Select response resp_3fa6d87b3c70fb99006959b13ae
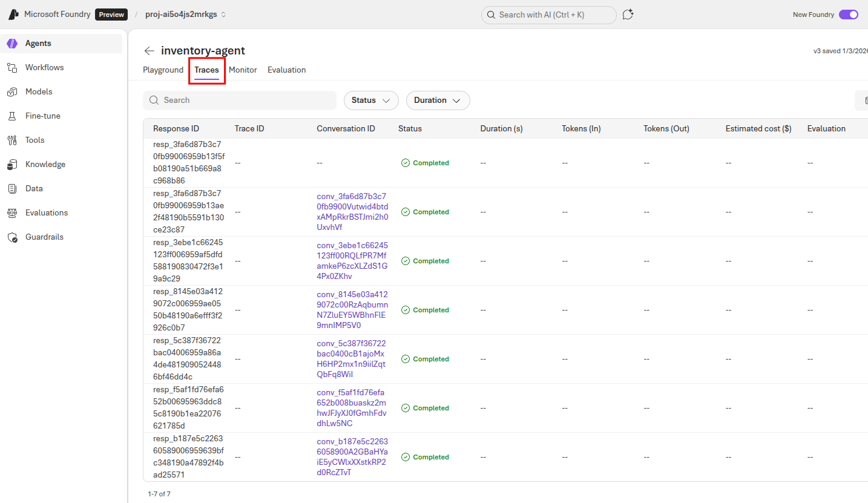 coord(188,212)
